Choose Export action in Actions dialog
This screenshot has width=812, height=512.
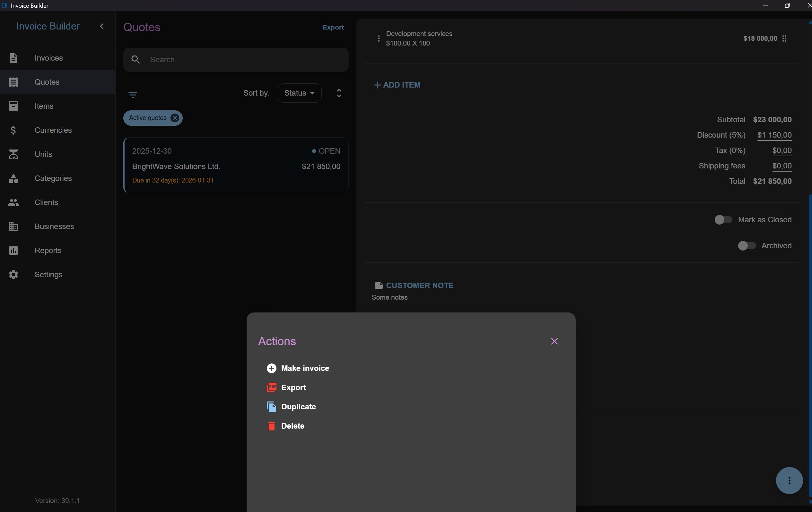point(286,388)
